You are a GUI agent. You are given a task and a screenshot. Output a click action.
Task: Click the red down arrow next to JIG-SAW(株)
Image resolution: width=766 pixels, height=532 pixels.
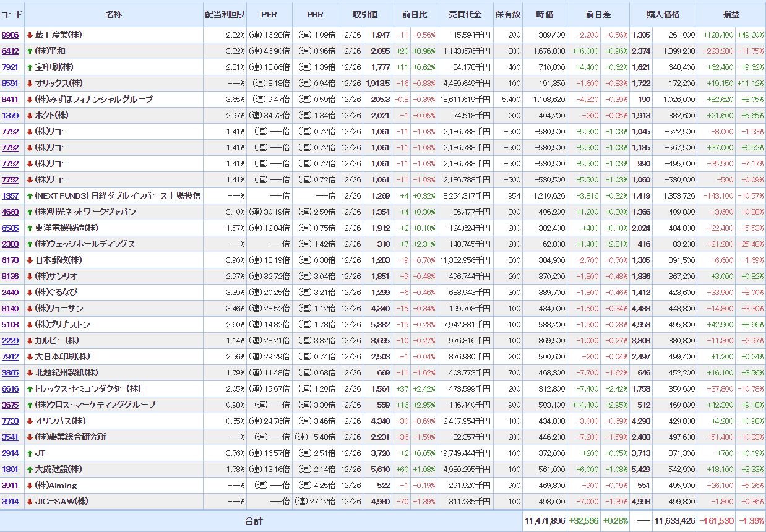(30, 502)
